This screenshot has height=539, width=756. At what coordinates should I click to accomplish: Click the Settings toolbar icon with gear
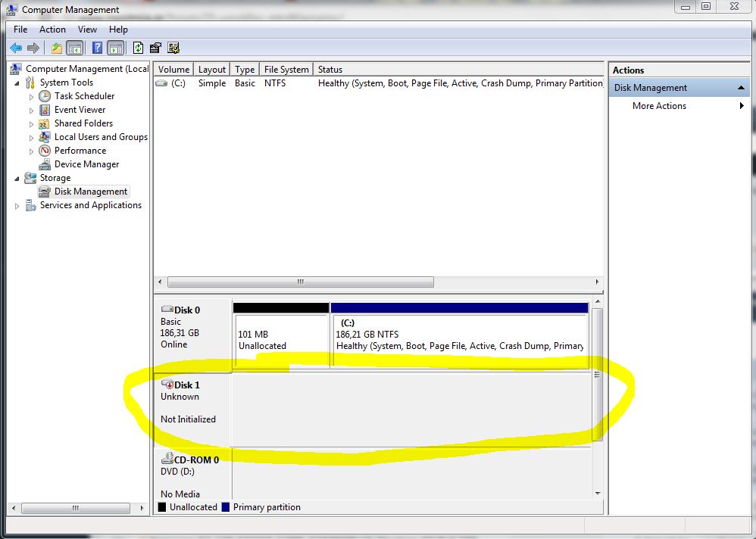173,48
